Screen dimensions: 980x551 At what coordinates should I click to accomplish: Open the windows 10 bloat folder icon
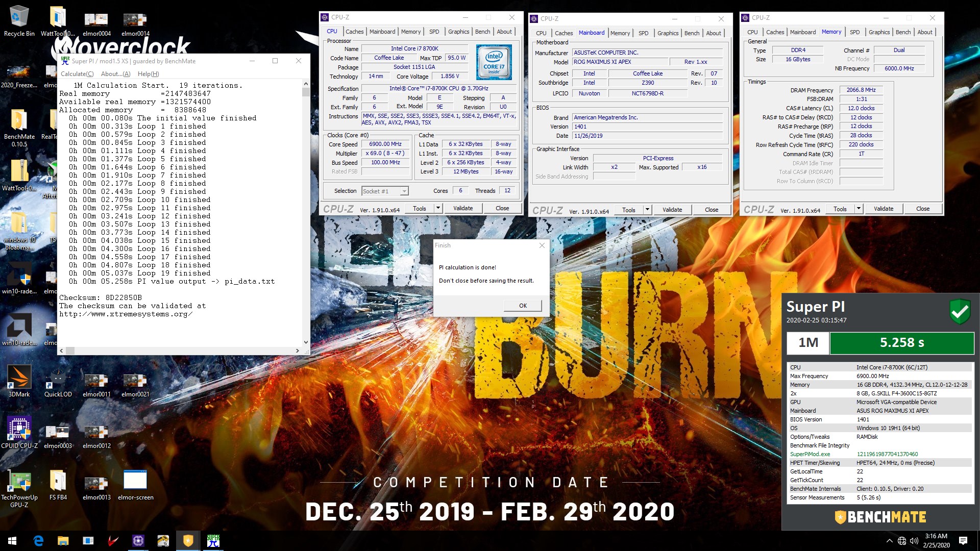pos(19,231)
